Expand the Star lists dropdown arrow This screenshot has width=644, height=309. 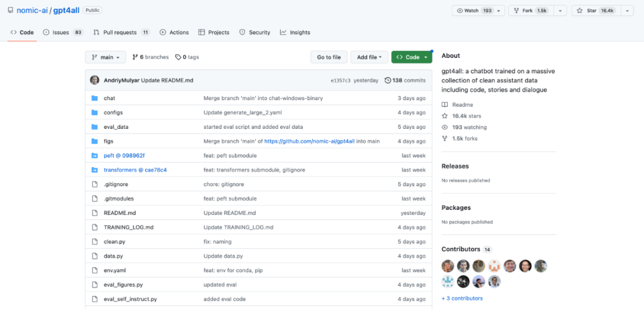tap(627, 11)
